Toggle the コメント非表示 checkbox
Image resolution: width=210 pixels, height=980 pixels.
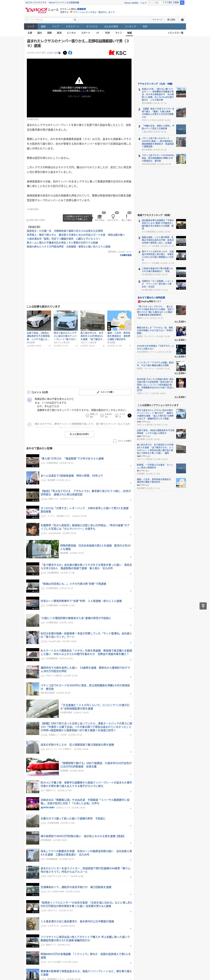(x=115, y=441)
